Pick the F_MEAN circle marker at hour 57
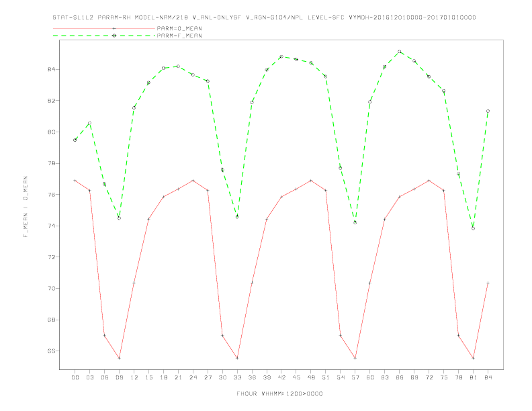The width and height of the screenshot is (532, 411). tap(355, 223)
